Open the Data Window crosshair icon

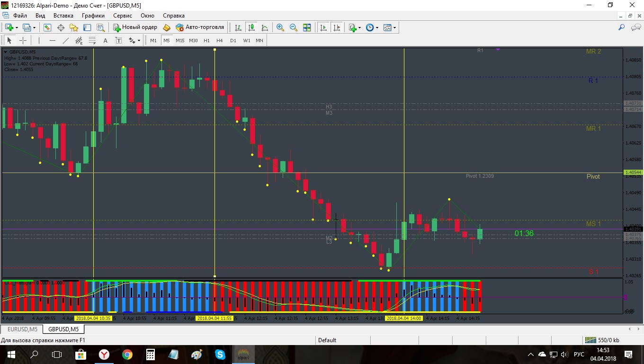pos(61,27)
